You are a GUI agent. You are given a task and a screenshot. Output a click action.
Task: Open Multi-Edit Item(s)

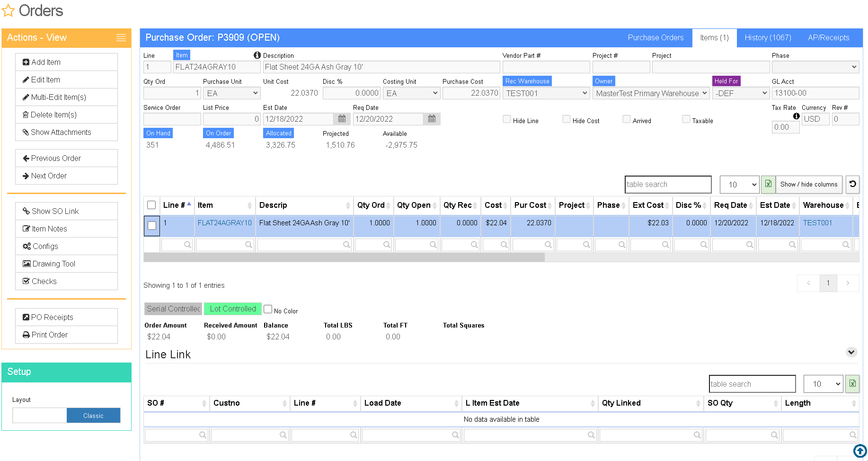pos(67,97)
